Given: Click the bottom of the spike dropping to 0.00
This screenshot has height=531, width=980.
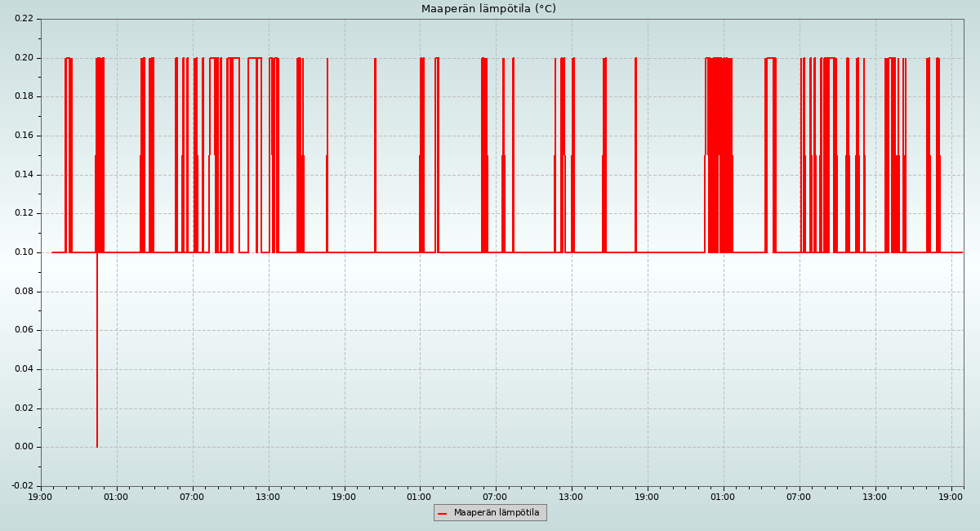Looking at the screenshot, I should click(97, 445).
